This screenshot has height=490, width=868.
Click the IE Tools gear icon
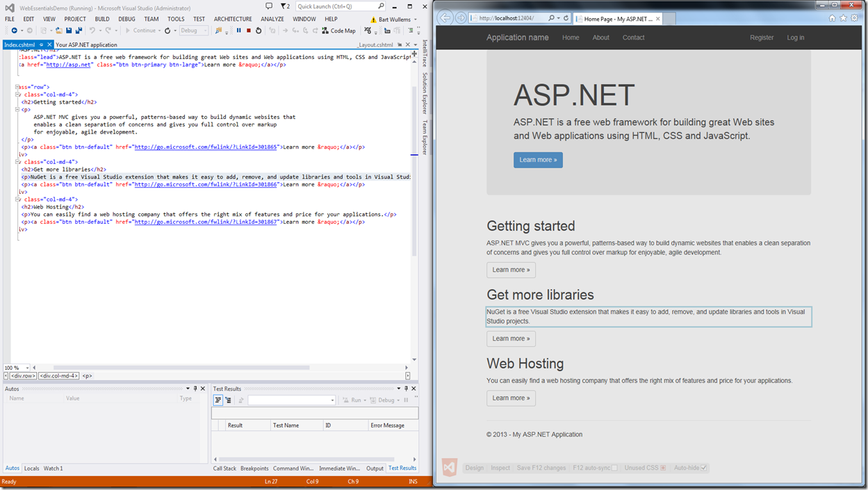pos(855,17)
